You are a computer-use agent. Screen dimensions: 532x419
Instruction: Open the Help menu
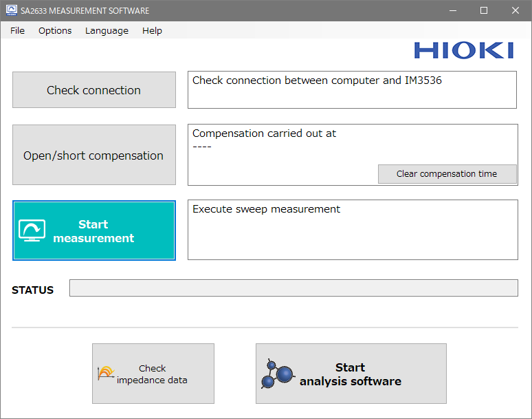click(152, 30)
